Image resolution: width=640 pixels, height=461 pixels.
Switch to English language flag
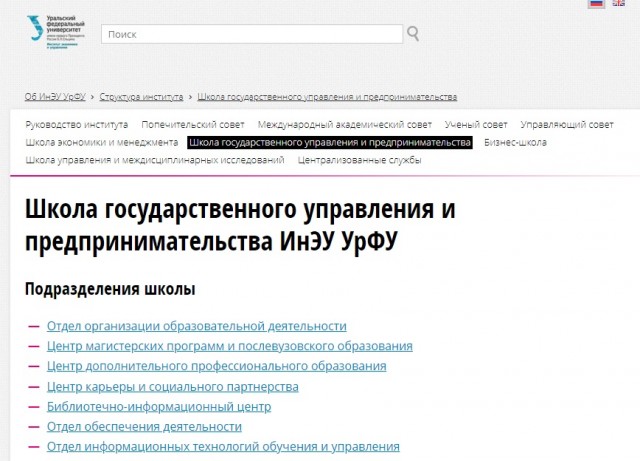point(618,3)
